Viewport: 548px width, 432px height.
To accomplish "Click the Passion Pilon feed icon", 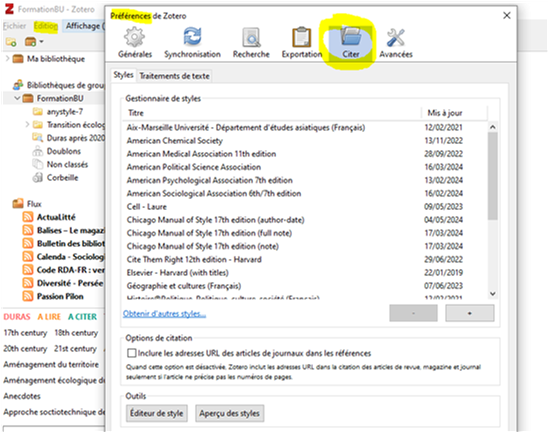I will 28,296.
